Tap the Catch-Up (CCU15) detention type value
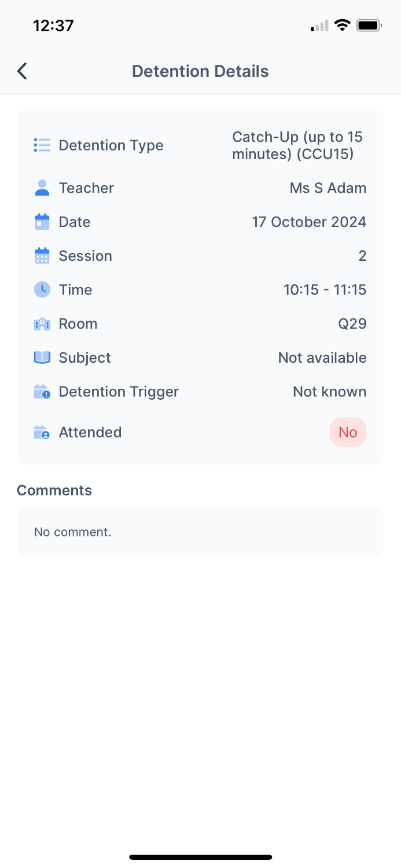 pos(297,145)
